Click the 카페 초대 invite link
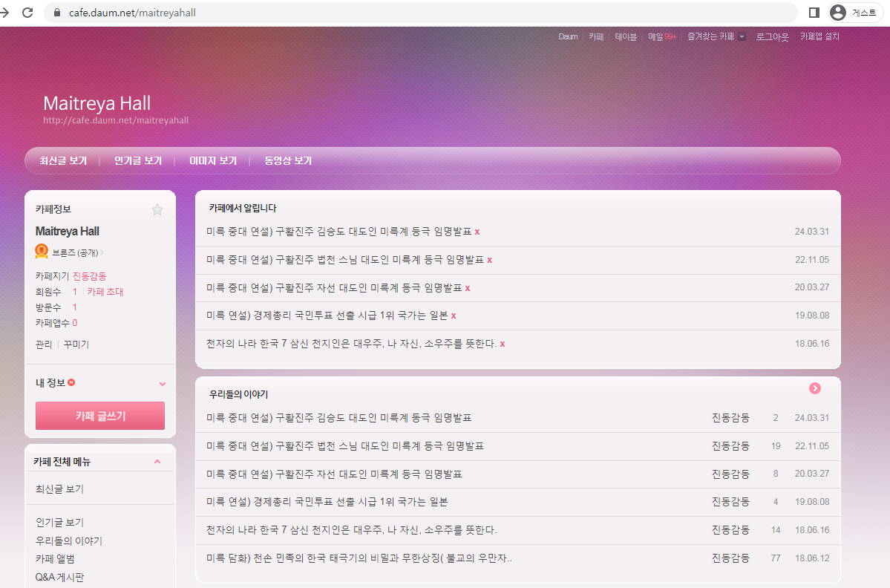The image size is (890, 588). [x=105, y=292]
